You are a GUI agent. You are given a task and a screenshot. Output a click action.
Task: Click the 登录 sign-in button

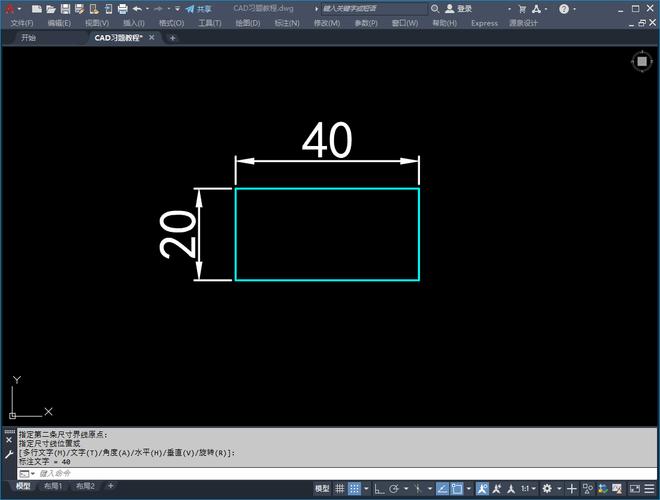pos(459,8)
